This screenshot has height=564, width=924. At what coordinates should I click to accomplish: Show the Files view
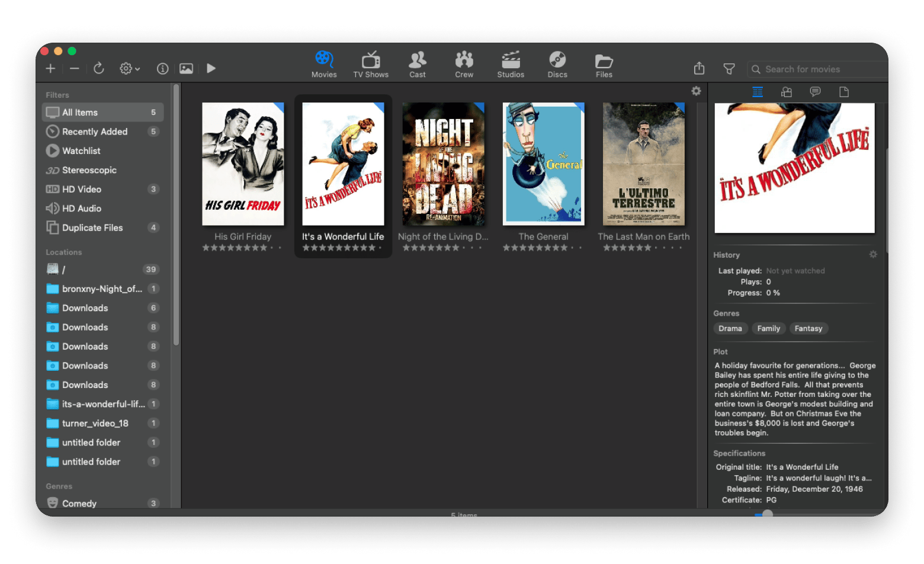point(604,64)
